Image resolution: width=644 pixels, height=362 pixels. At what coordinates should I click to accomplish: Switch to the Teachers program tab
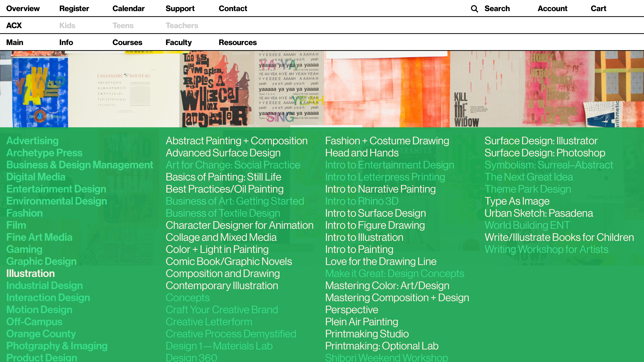182,25
